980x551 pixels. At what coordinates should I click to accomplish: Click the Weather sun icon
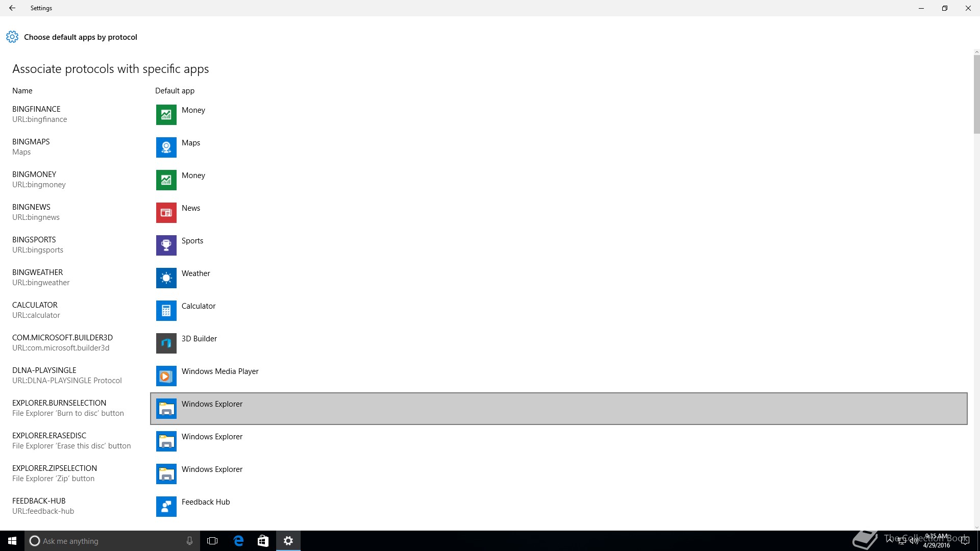pyautogui.click(x=166, y=278)
